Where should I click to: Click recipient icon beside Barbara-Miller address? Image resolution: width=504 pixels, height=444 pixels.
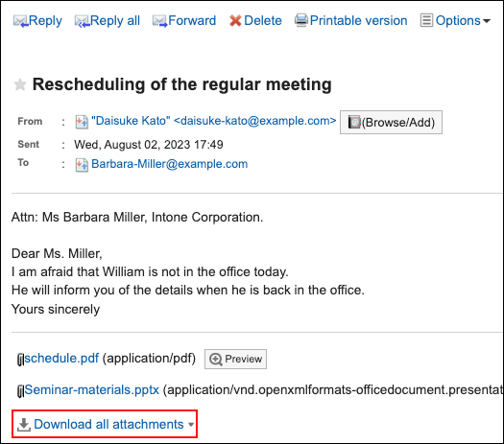82,165
